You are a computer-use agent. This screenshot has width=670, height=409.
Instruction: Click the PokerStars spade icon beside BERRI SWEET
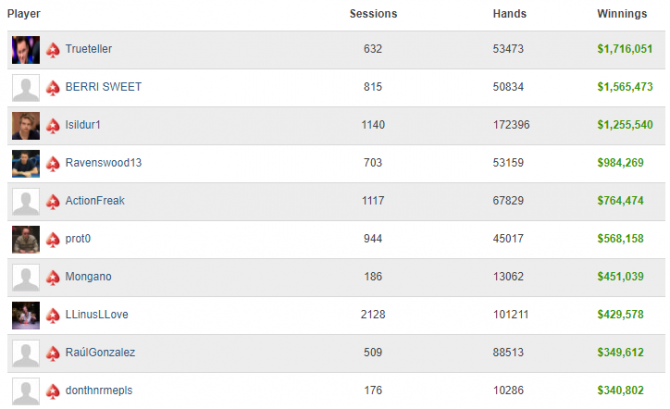click(53, 88)
